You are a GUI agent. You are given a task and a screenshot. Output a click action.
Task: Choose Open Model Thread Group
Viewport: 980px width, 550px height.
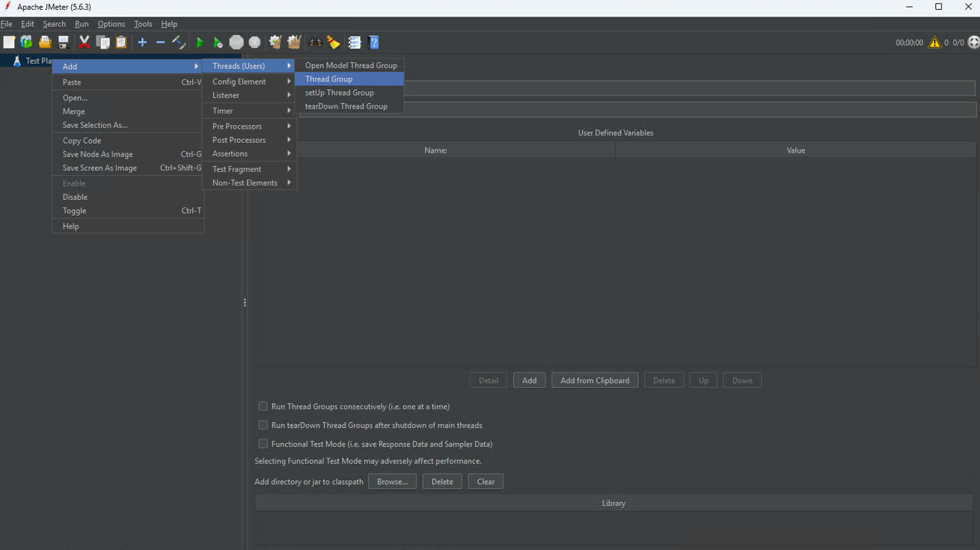pyautogui.click(x=349, y=65)
